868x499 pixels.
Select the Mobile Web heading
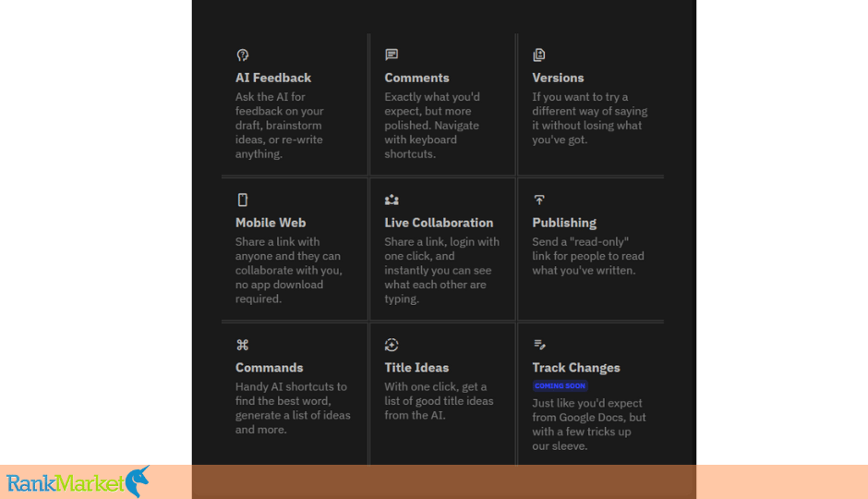pos(271,223)
